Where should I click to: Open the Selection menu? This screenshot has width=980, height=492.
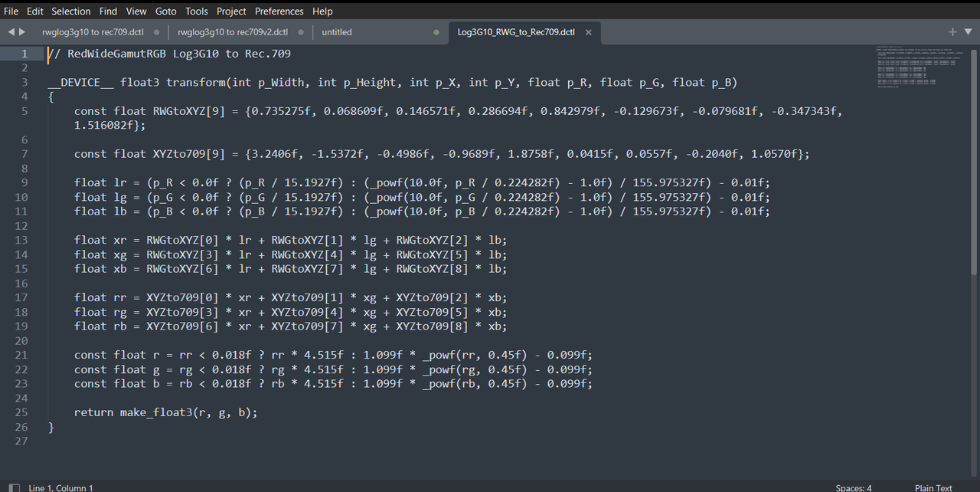coord(71,11)
